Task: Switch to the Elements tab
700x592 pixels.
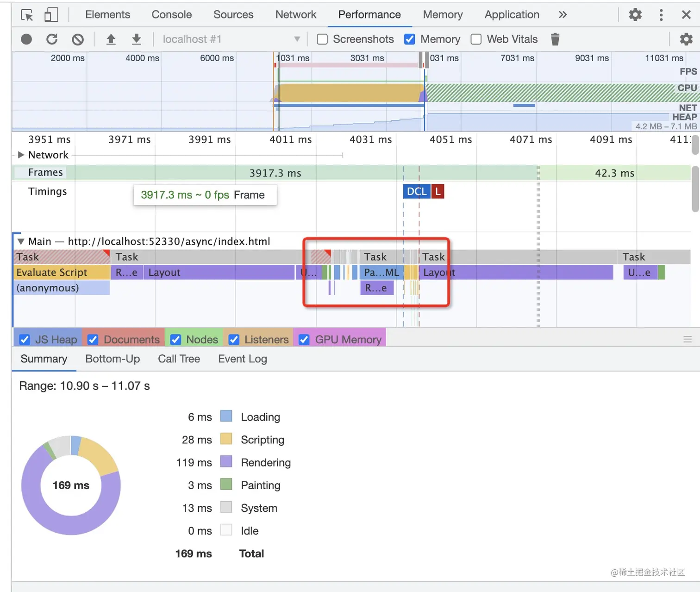Action: click(x=107, y=15)
